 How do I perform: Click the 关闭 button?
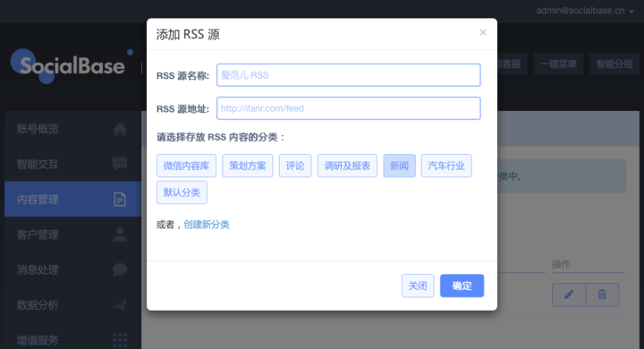tap(418, 285)
